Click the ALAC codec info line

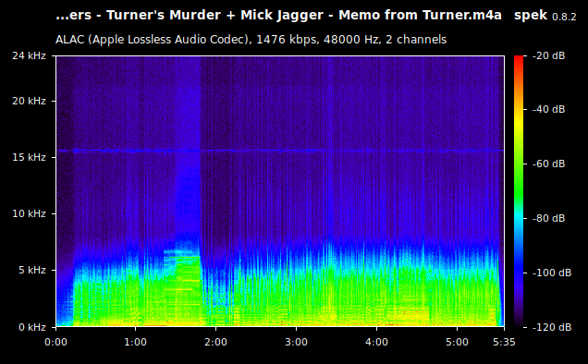point(251,40)
